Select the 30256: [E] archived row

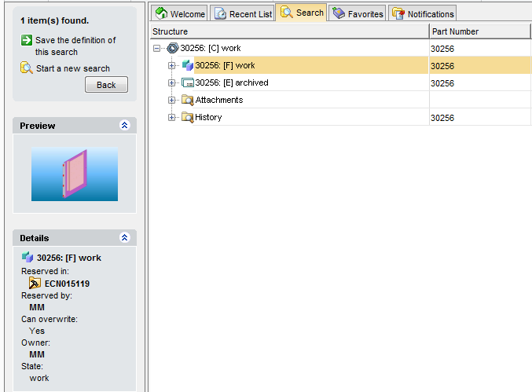coord(232,82)
